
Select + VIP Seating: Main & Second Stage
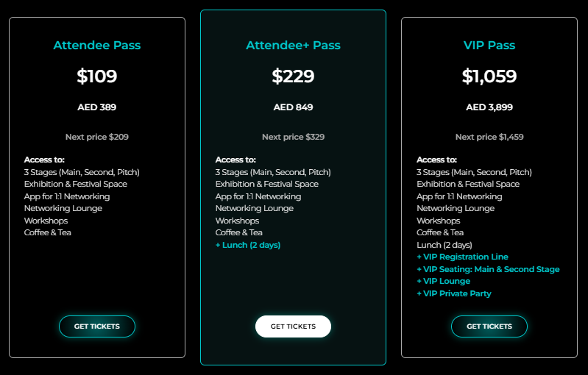pyautogui.click(x=488, y=269)
